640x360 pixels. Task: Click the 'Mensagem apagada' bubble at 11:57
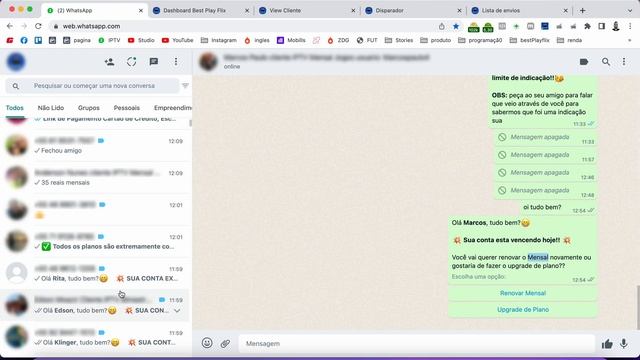pyautogui.click(x=545, y=155)
